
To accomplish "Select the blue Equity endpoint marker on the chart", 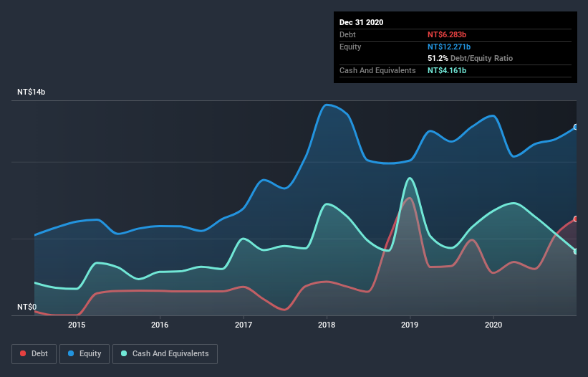I will coord(576,127).
